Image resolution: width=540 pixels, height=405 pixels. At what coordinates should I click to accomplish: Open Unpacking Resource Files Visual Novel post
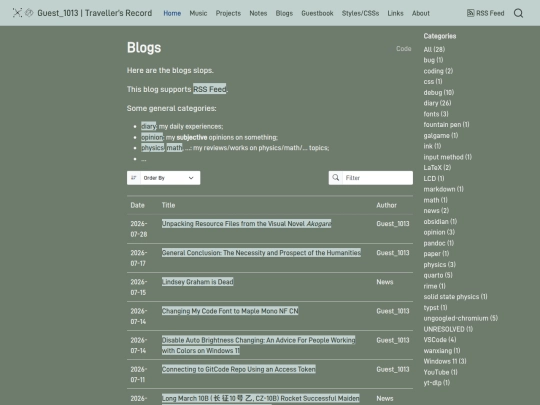pyautogui.click(x=247, y=224)
